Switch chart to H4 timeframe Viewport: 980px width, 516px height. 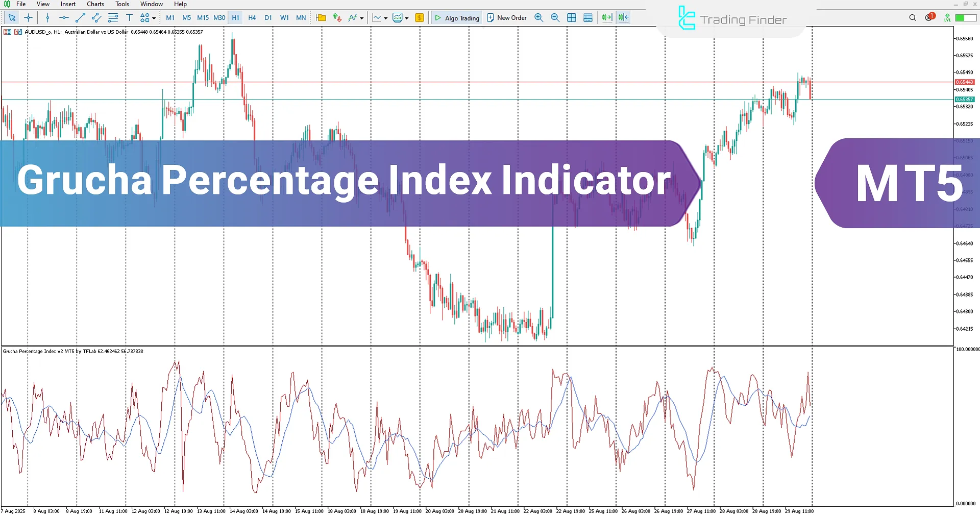(252, 18)
